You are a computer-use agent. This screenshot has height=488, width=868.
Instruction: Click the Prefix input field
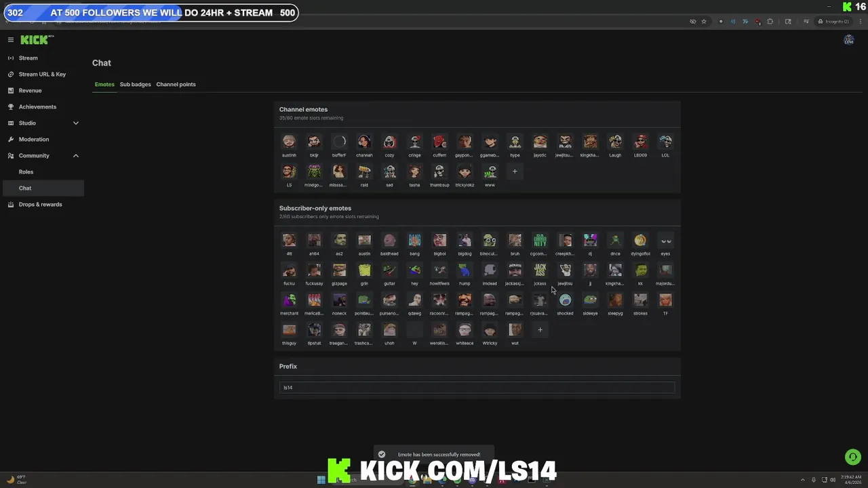477,388
